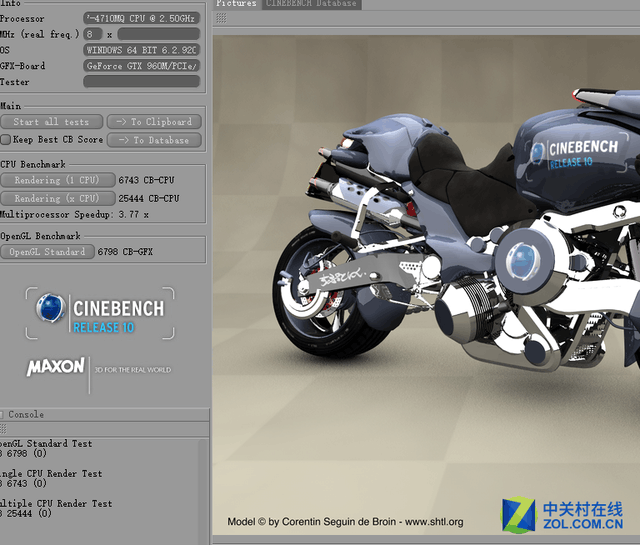Click the console value 6743 (0) line

tap(23, 483)
